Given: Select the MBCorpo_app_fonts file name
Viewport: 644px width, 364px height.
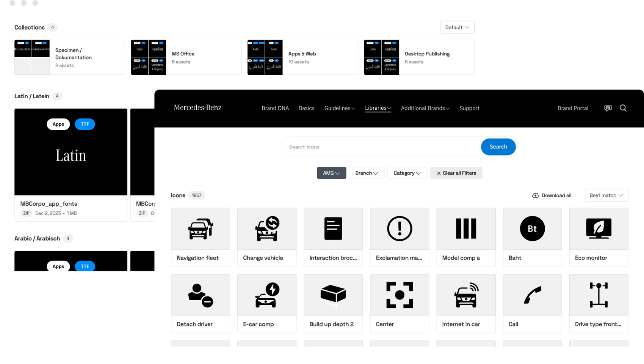Looking at the screenshot, I should (49, 204).
